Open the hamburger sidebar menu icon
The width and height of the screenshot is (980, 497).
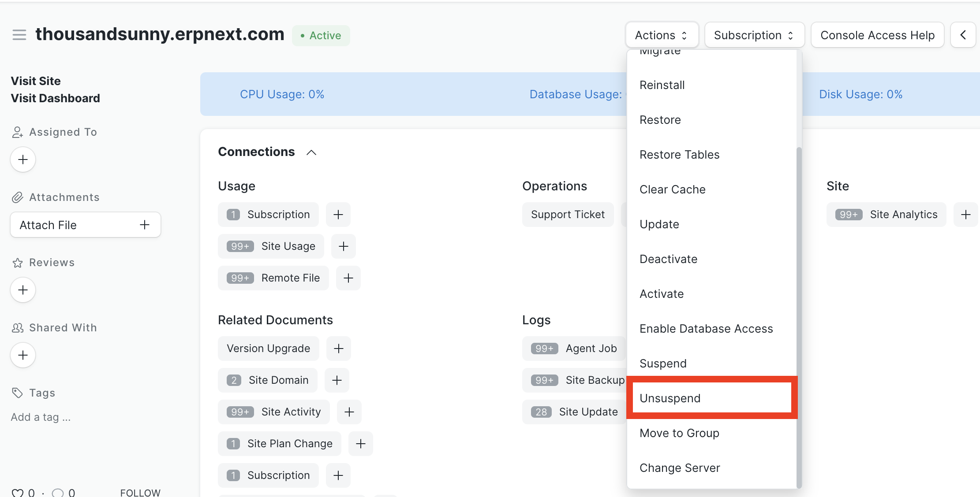click(x=19, y=35)
